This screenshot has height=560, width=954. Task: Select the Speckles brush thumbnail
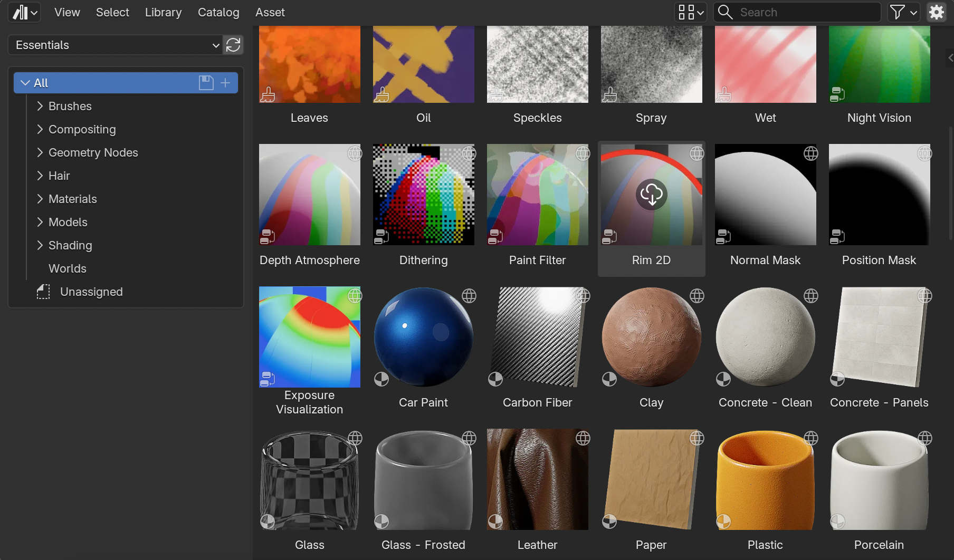click(x=538, y=64)
